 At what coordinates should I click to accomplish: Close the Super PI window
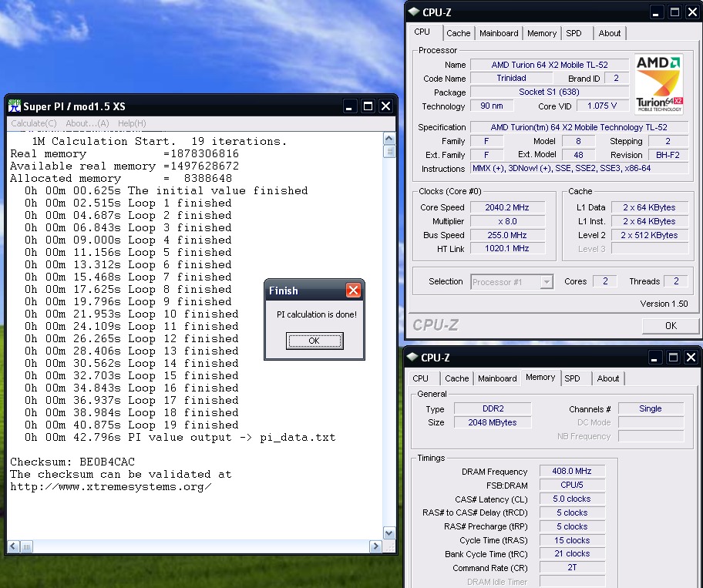click(385, 106)
